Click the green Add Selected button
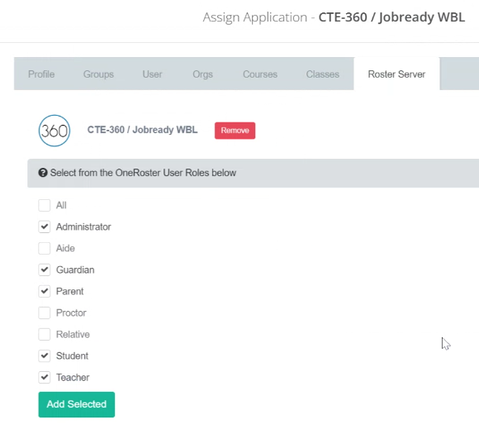479x434 pixels. (x=77, y=404)
